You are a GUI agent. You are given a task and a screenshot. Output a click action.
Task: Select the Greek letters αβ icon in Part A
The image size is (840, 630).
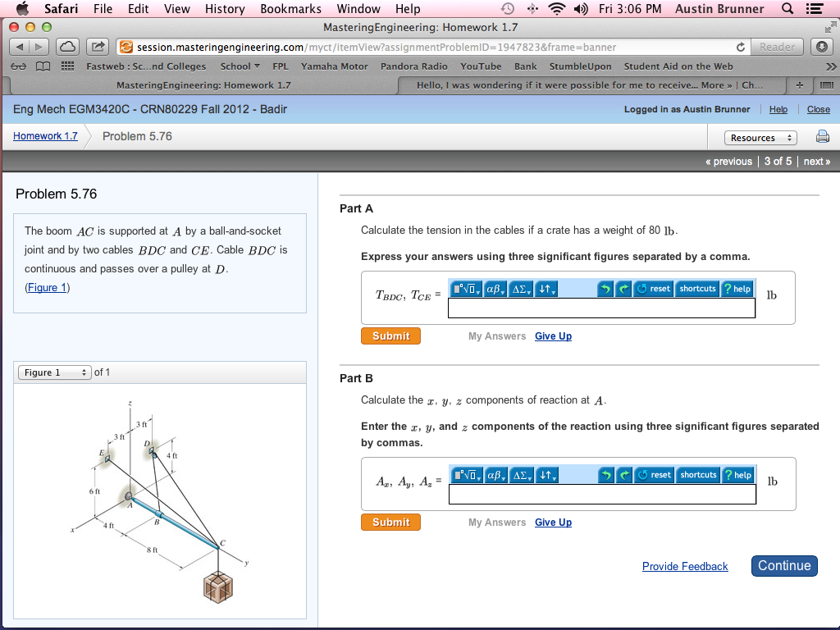tap(495, 289)
